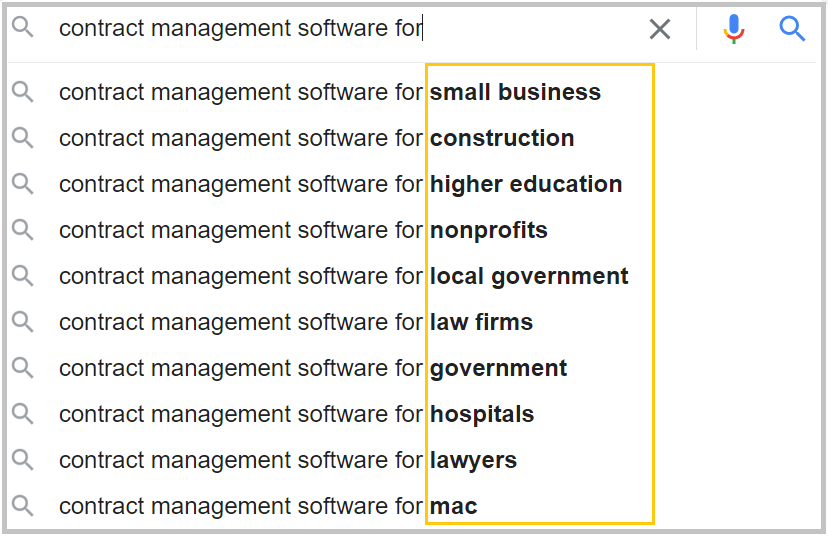828x537 pixels.
Task: Select suggestion ending in plain 'government'
Action: click(313, 368)
